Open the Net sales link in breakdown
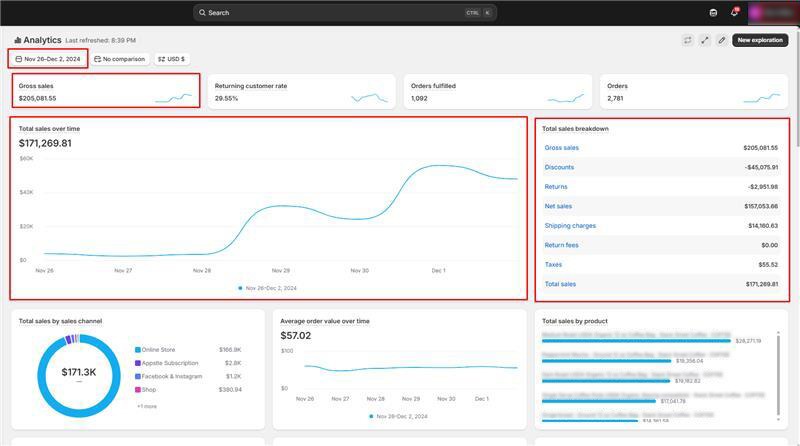The image size is (800, 446). [x=558, y=206]
